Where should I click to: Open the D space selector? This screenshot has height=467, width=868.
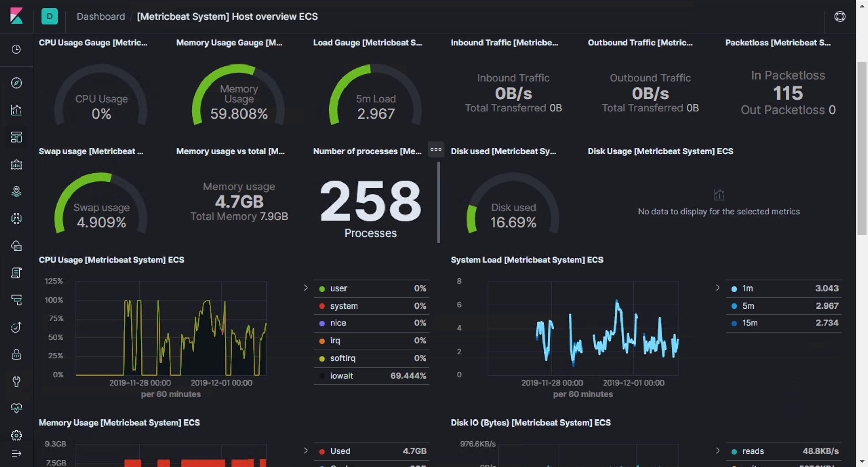pyautogui.click(x=50, y=16)
